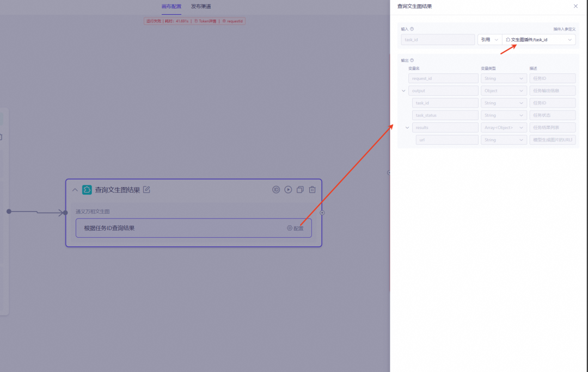588x372 pixels.
Task: Select the 画布配置 tab
Action: (171, 7)
